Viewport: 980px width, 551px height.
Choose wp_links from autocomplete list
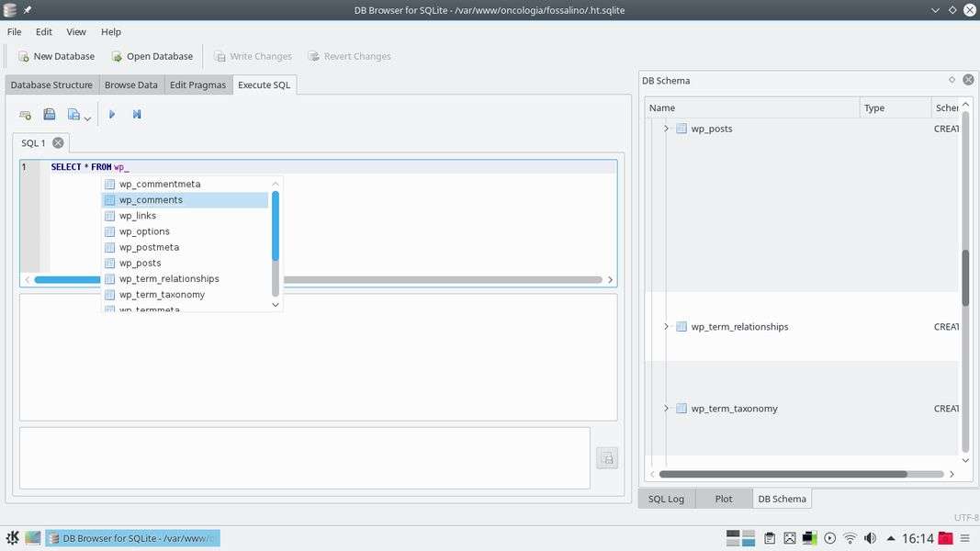pos(185,216)
